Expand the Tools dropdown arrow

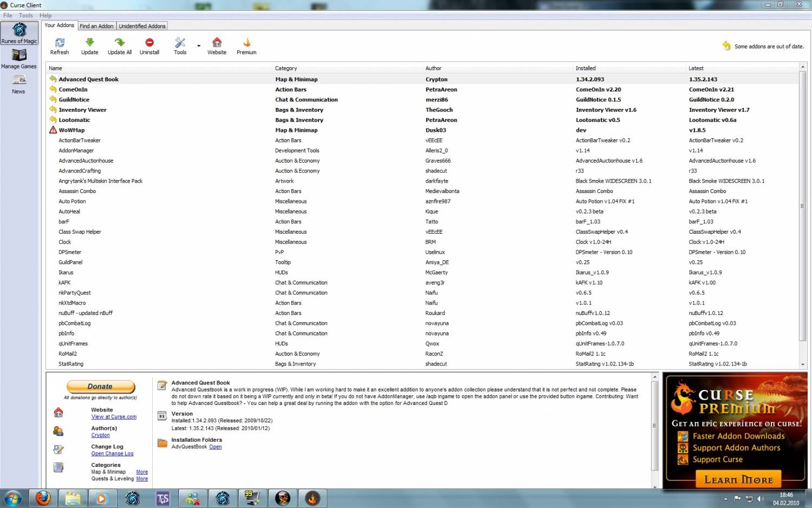pos(199,46)
